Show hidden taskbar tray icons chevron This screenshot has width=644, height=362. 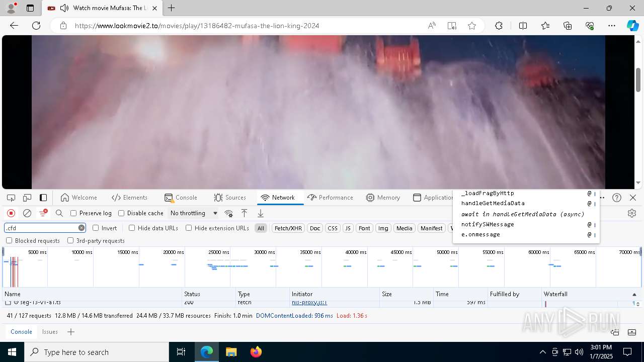point(542,352)
